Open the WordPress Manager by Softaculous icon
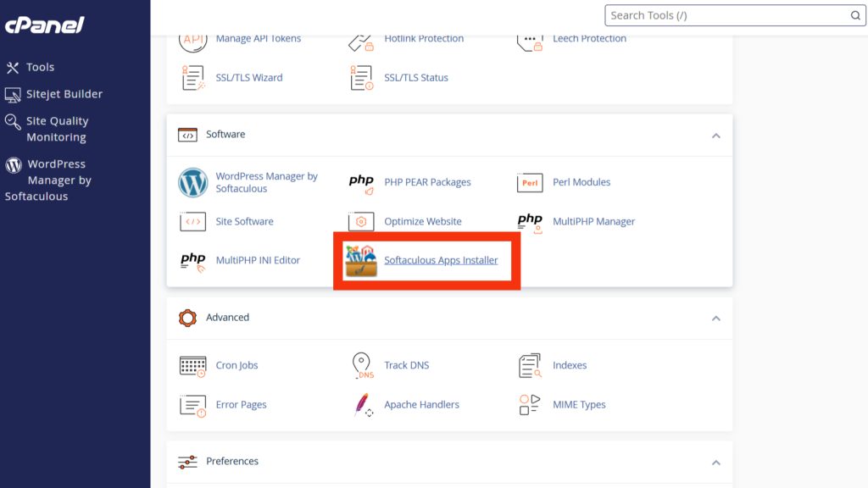The image size is (868, 488). click(193, 182)
